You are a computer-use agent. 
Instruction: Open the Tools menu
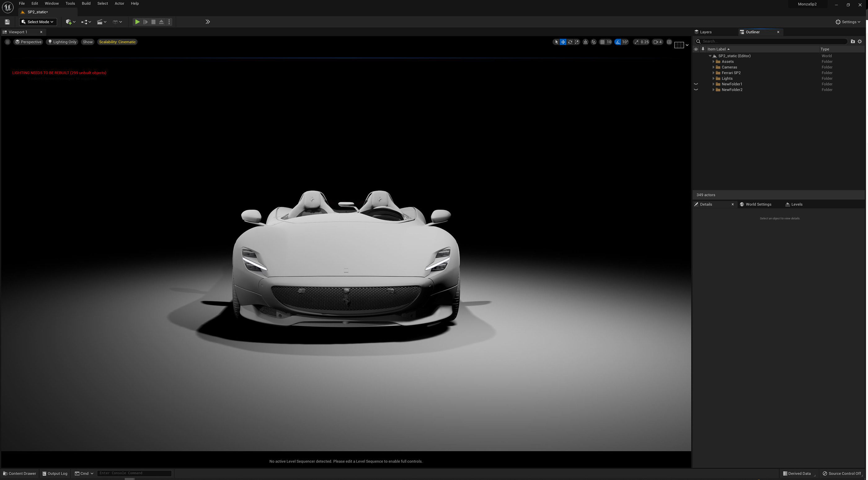pyautogui.click(x=70, y=3)
